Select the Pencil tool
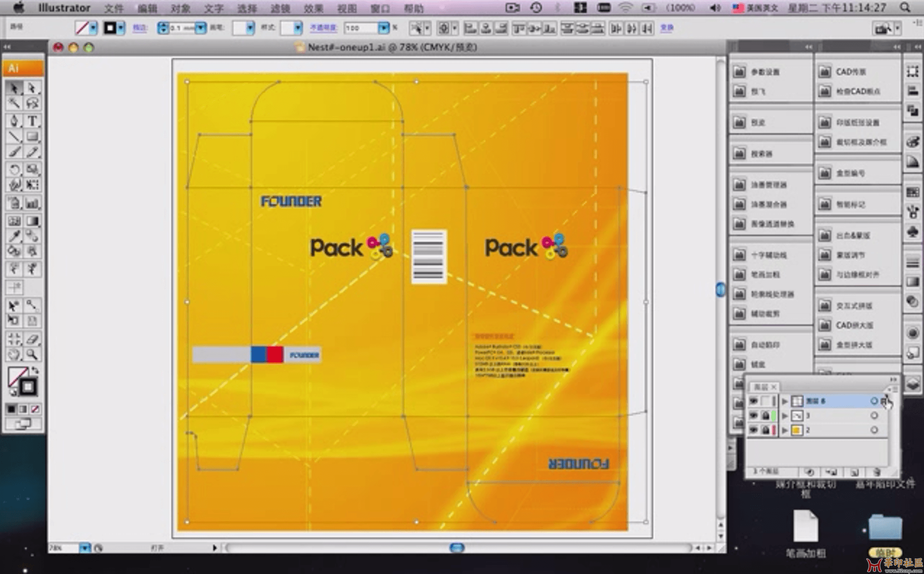 pyautogui.click(x=32, y=152)
